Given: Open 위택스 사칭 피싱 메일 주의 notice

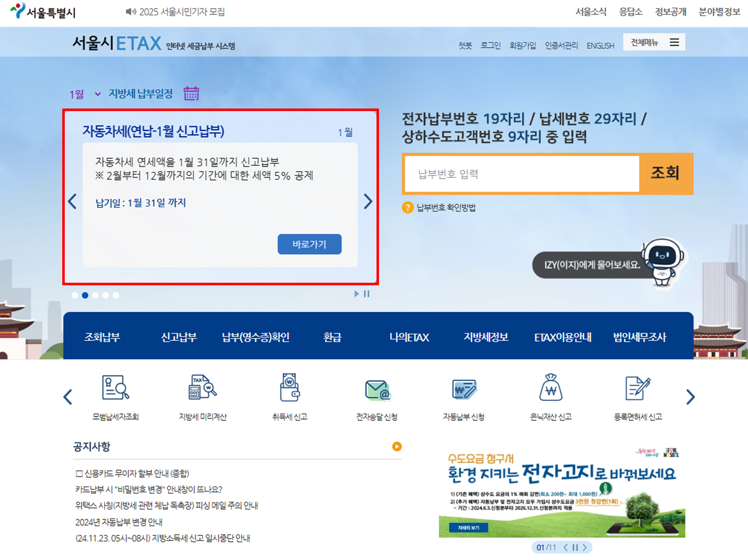Looking at the screenshot, I should [x=166, y=505].
